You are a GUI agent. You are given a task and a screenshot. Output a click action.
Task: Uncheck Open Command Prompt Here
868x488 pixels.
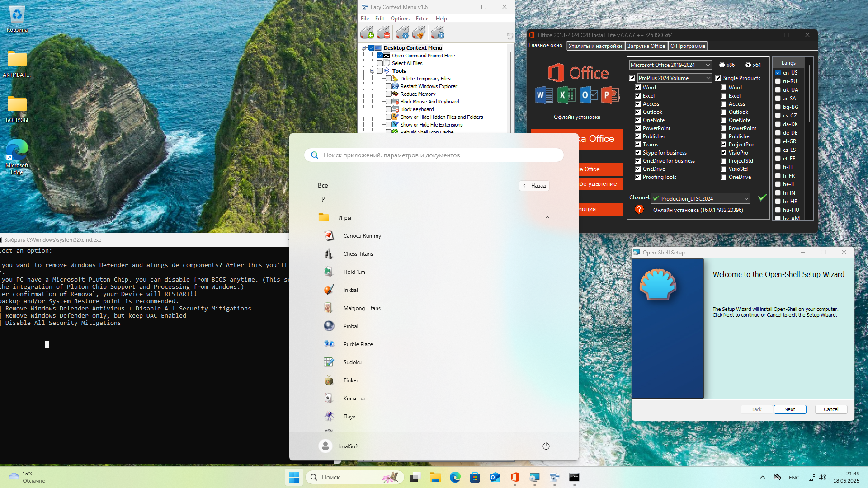[x=380, y=56]
